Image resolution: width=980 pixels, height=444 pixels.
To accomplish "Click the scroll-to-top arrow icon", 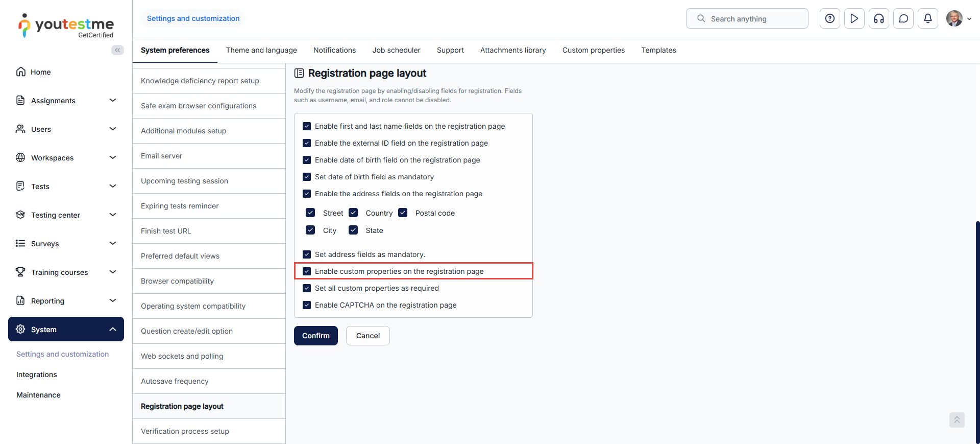I will [x=957, y=420].
